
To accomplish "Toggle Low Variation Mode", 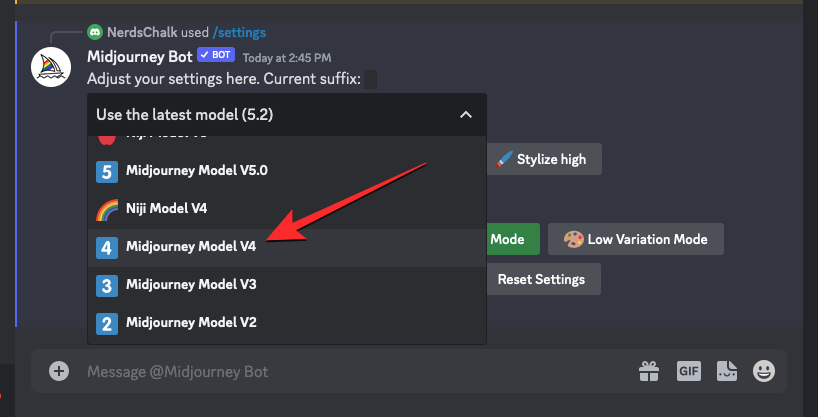I will 635,239.
